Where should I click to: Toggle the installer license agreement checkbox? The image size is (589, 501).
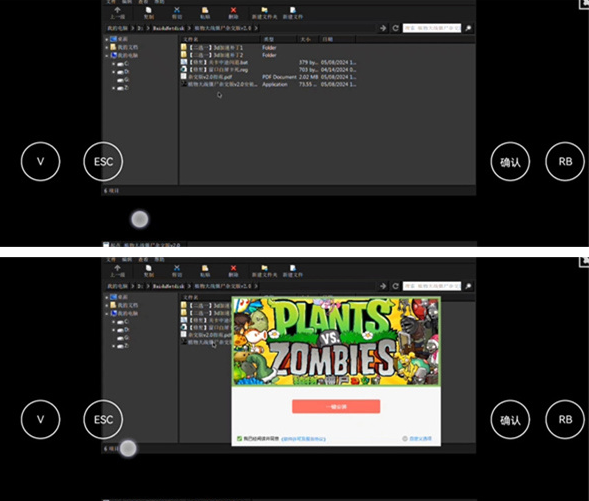(x=239, y=438)
